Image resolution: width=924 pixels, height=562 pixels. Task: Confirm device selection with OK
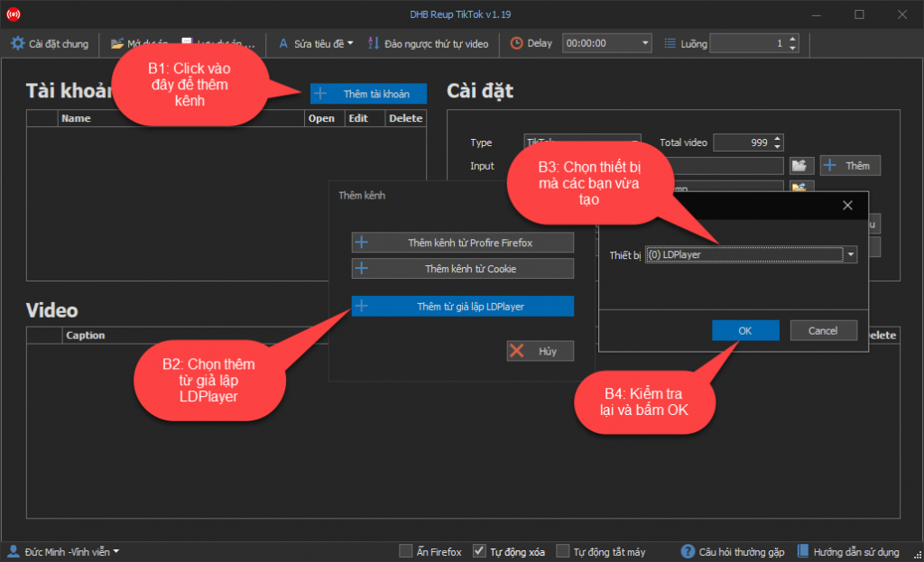[745, 330]
